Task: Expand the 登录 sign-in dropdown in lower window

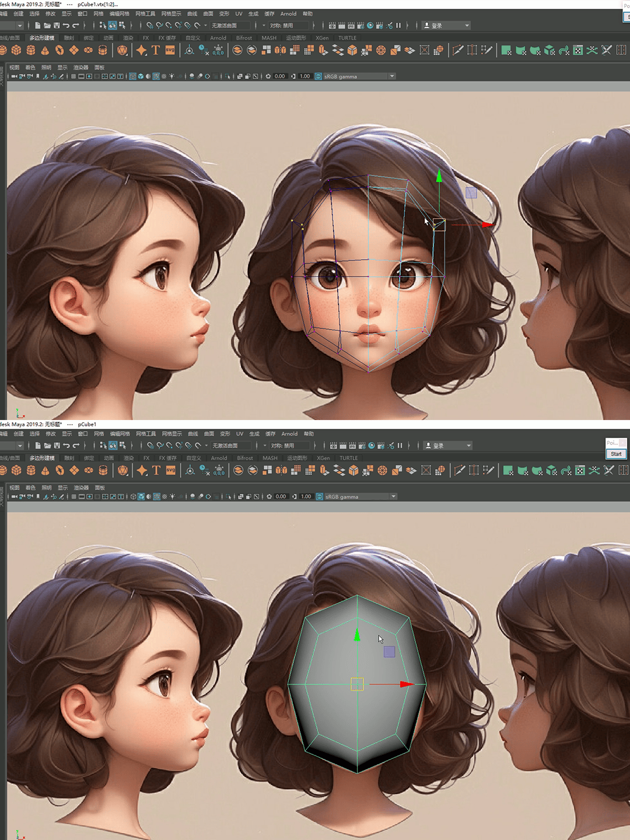Action: click(468, 446)
